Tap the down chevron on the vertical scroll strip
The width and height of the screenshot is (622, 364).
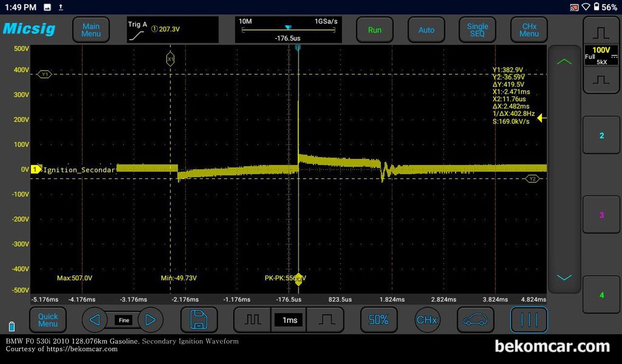564,278
